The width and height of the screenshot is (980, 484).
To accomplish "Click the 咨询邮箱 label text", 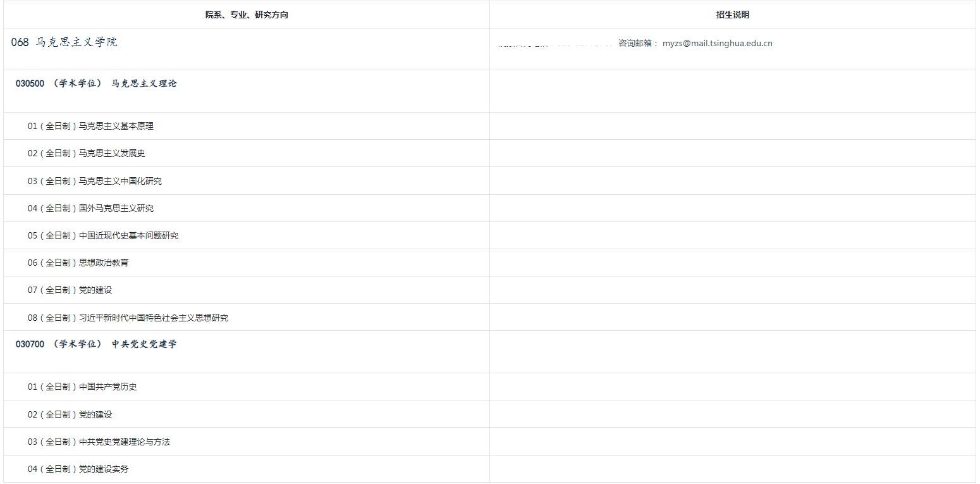I will coord(638,44).
